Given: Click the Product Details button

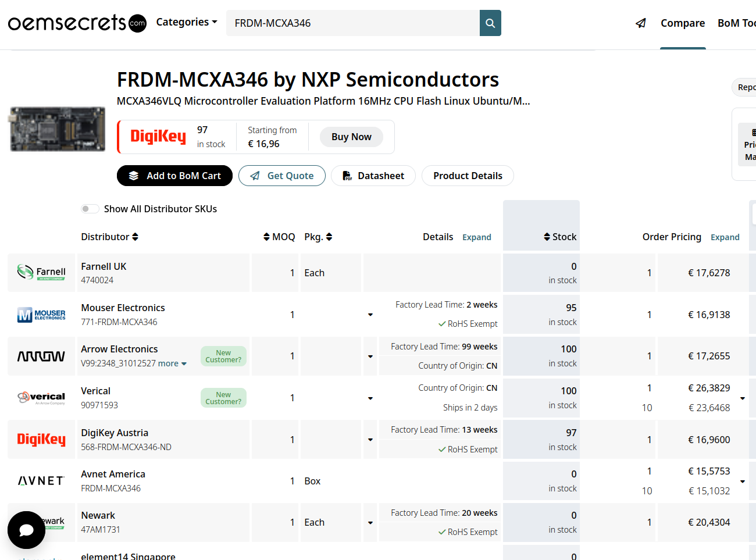Looking at the screenshot, I should pos(468,176).
